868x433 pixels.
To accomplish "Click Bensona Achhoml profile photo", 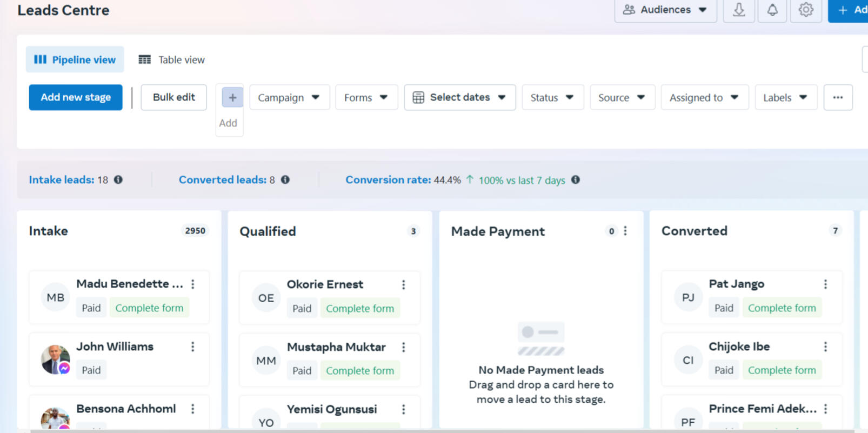I will click(55, 419).
